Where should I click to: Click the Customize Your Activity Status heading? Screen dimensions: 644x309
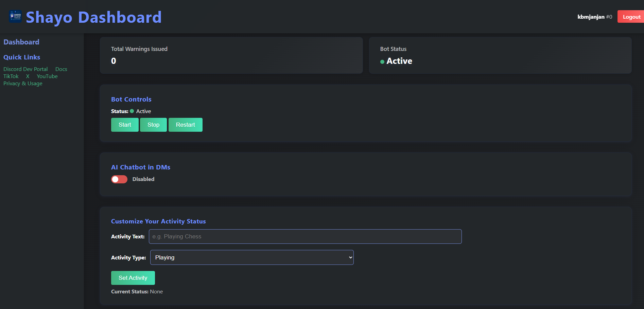click(158, 221)
